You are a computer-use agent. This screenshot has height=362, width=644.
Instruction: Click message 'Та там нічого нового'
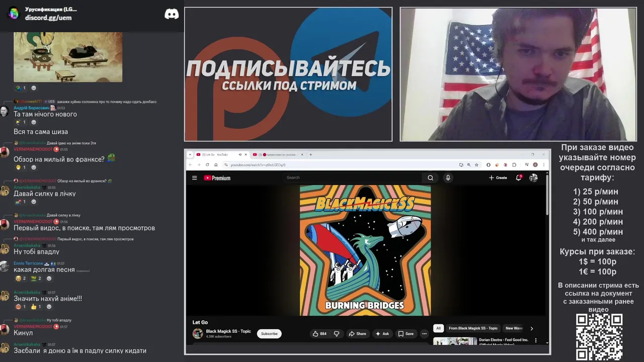coord(45,114)
